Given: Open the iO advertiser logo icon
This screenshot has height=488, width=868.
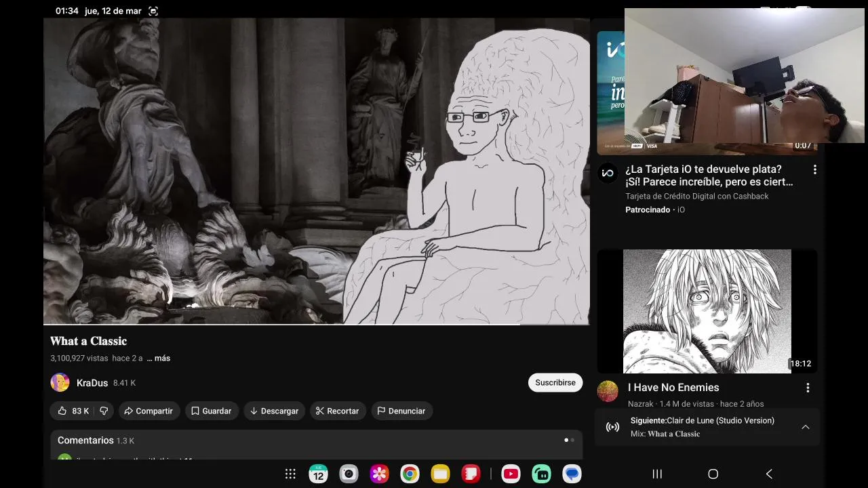Looking at the screenshot, I should pos(608,173).
